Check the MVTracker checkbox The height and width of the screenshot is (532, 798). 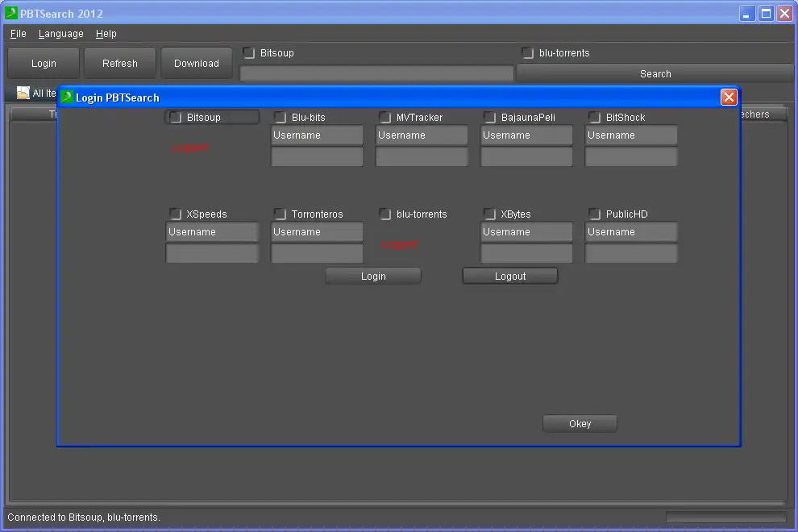pos(384,117)
